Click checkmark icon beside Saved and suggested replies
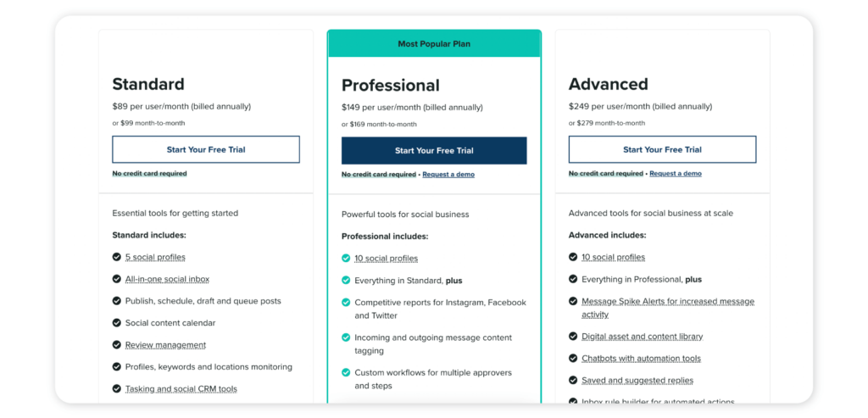Viewport: 868px width, 418px height. 573,381
